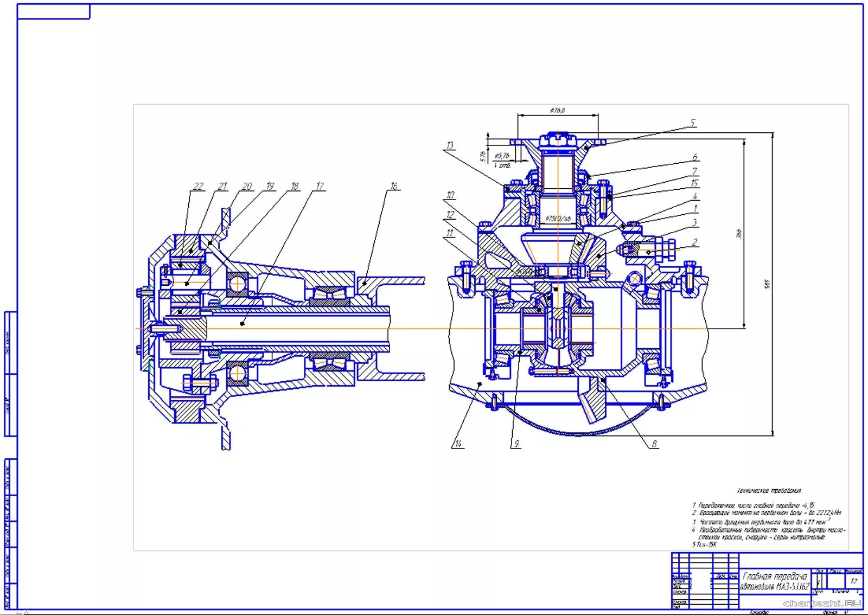Click part callout number "13"
868x615 pixels.
point(450,145)
